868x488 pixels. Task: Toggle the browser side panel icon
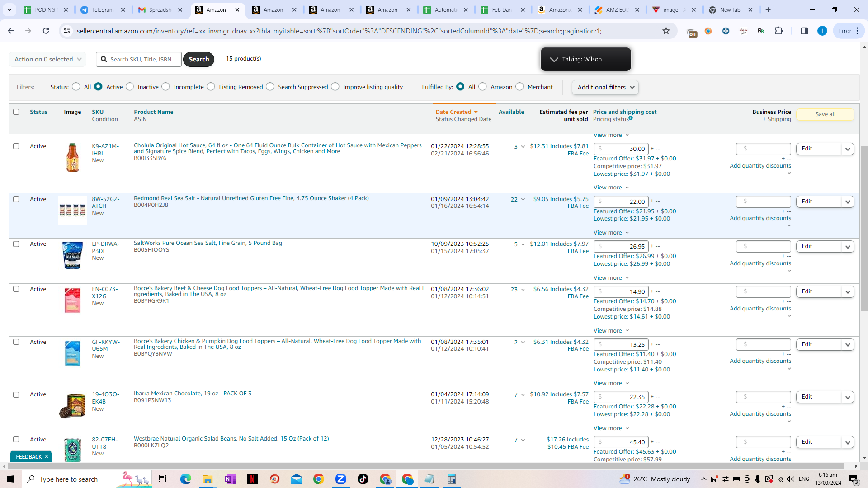[804, 31]
